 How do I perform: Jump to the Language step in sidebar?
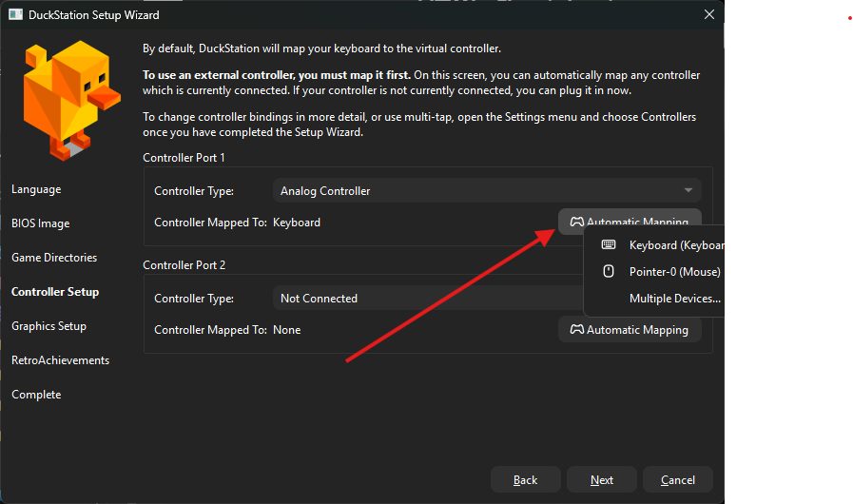(x=36, y=189)
